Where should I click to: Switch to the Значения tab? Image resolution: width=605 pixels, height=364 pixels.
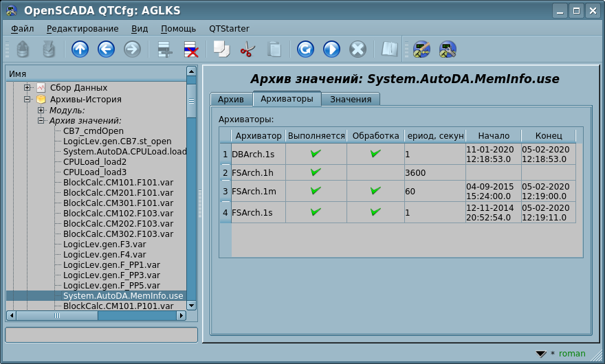(x=351, y=99)
